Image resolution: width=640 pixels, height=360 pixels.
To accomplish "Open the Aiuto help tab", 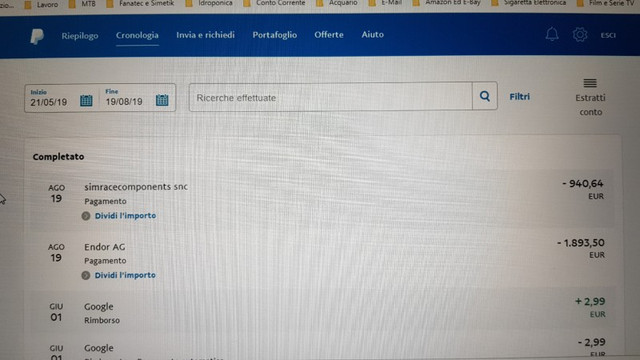I will (372, 35).
